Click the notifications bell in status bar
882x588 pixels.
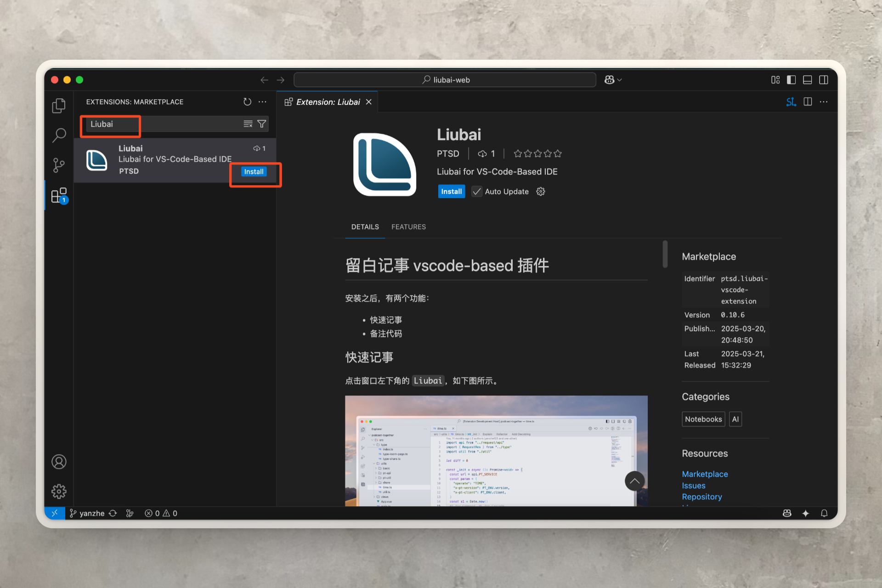824,513
